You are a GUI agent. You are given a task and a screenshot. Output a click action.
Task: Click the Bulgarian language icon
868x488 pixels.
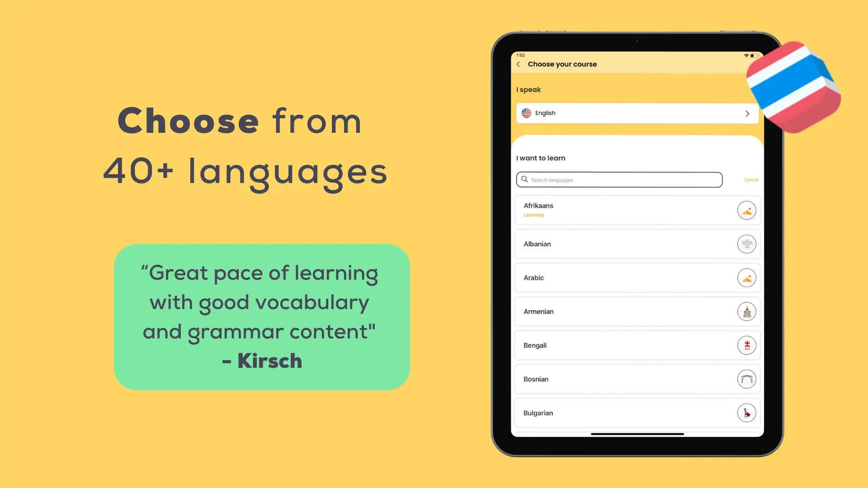click(746, 413)
